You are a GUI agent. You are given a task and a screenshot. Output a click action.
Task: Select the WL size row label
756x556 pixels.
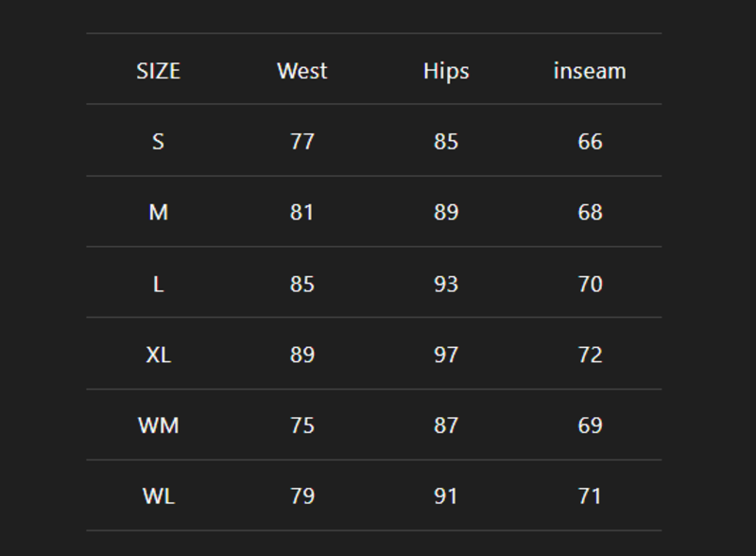click(158, 496)
